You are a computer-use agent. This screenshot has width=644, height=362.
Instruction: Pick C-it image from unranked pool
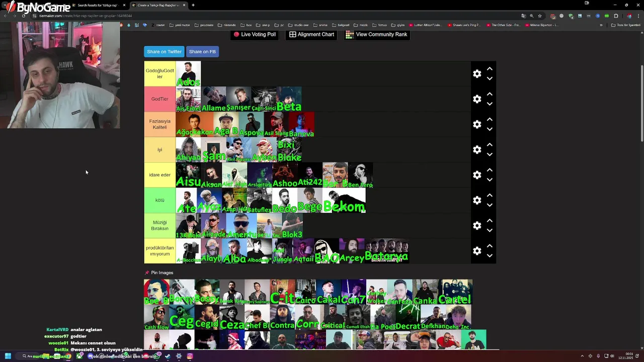pyautogui.click(x=282, y=292)
